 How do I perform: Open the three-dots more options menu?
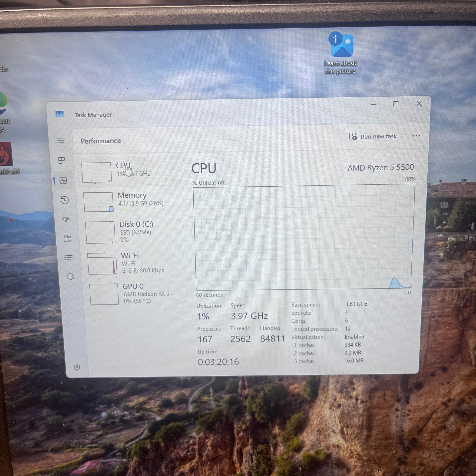tap(416, 136)
